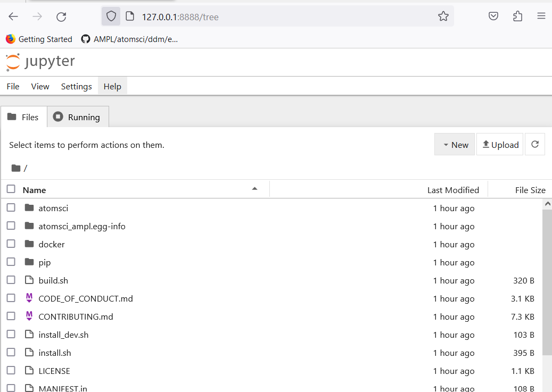Click the root folder breadcrumb icon
The image size is (552, 392).
[16, 168]
